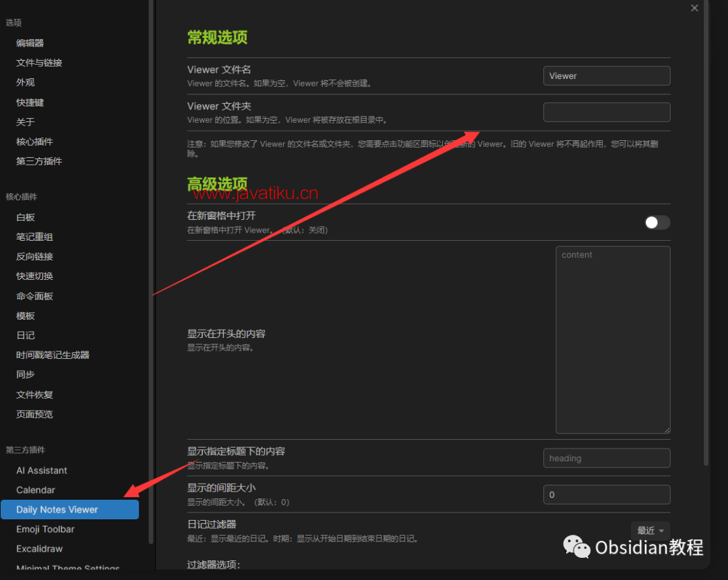
Task: Select 日记 plugin settings
Action: tap(25, 335)
